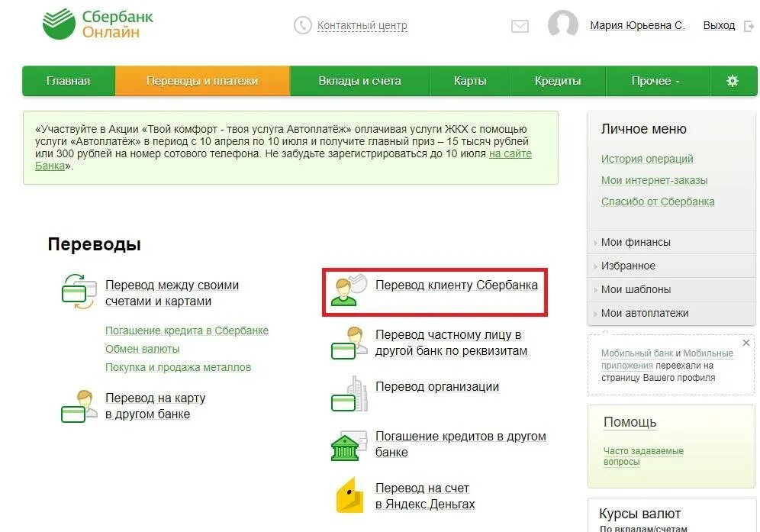Screen dimensions: 760x532
Task: Click the Мобильный банк link in notice
Action: point(637,353)
